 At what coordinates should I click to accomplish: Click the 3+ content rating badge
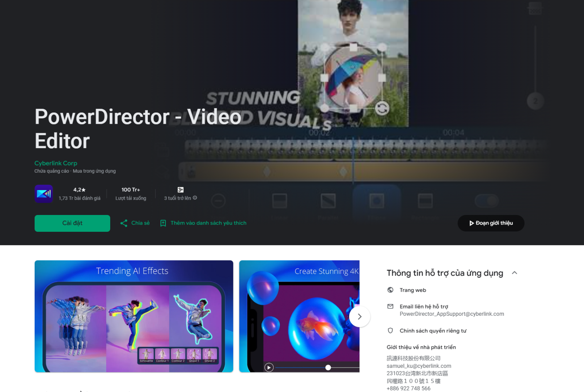[181, 190]
